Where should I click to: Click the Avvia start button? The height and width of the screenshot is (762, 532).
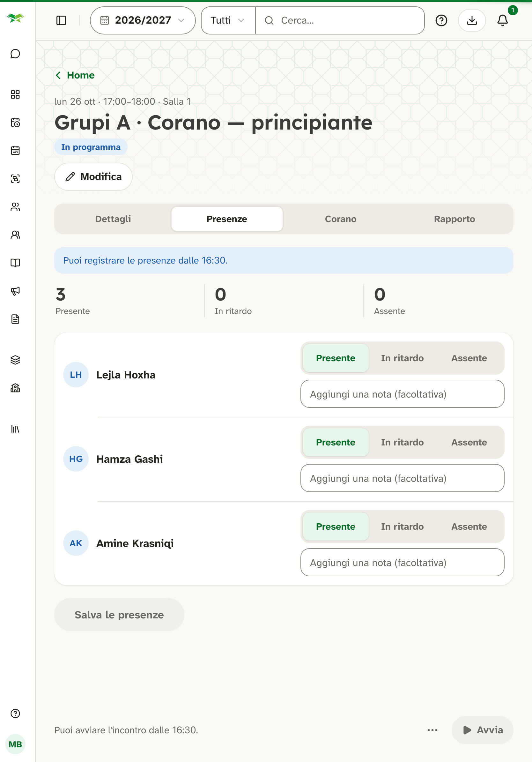[x=482, y=730]
